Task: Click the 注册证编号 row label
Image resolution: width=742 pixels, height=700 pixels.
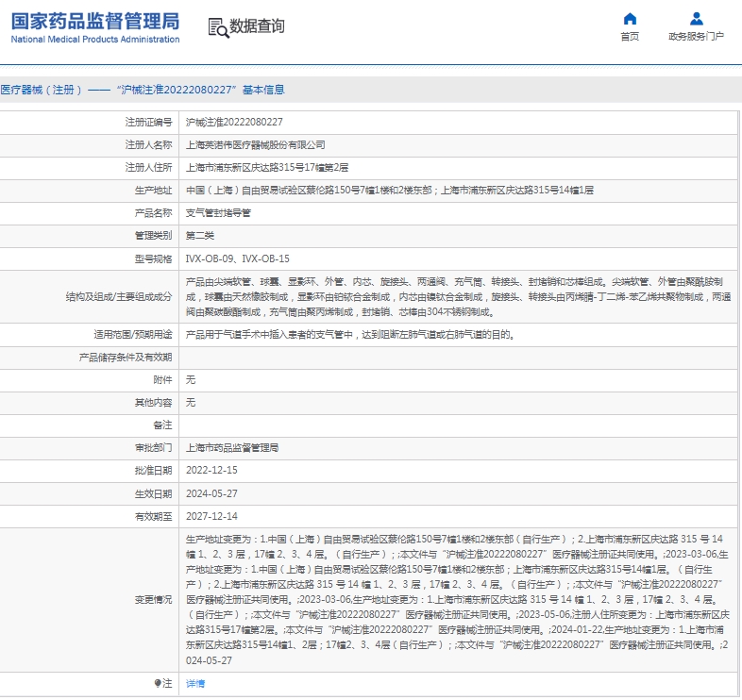Action: point(148,122)
